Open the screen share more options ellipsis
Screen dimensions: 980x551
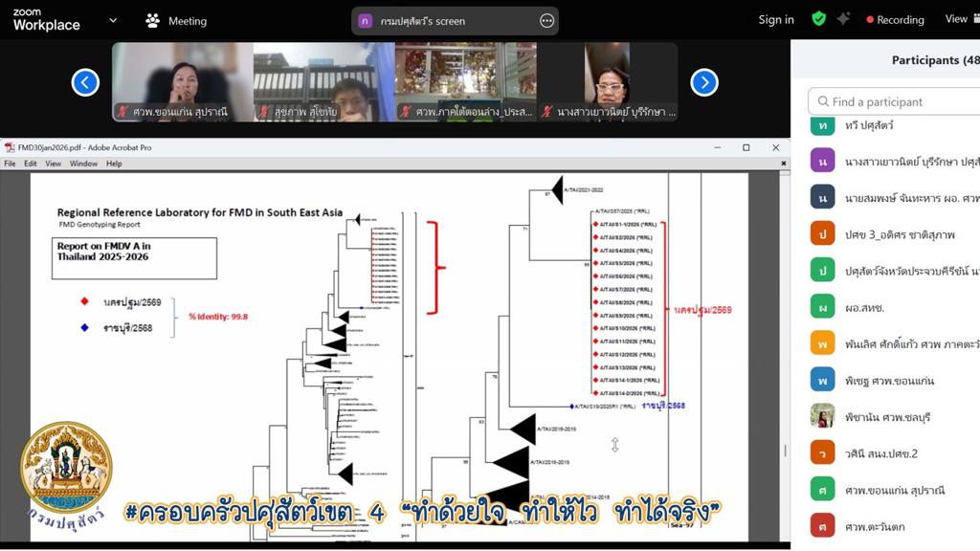coord(546,20)
